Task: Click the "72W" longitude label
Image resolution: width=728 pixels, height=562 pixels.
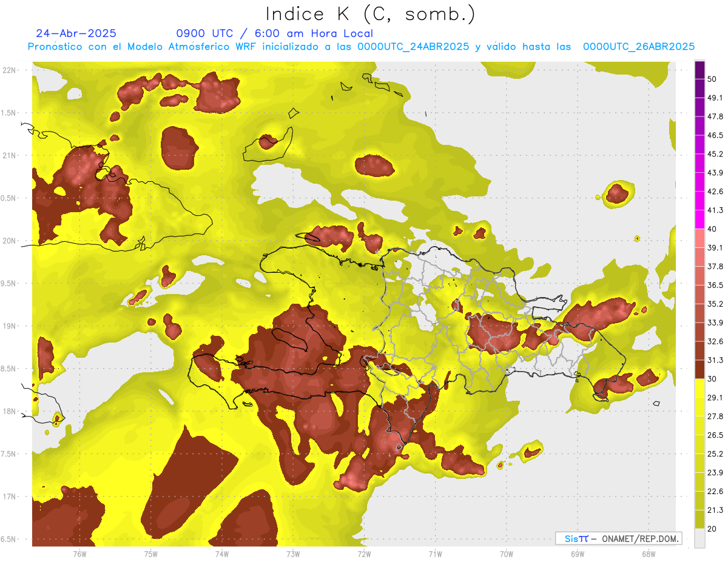Action: tap(364, 554)
